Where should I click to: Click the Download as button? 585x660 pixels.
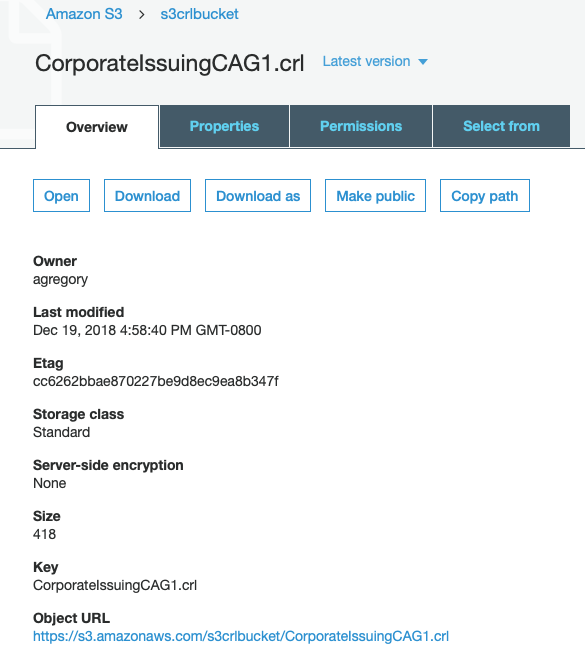258,196
